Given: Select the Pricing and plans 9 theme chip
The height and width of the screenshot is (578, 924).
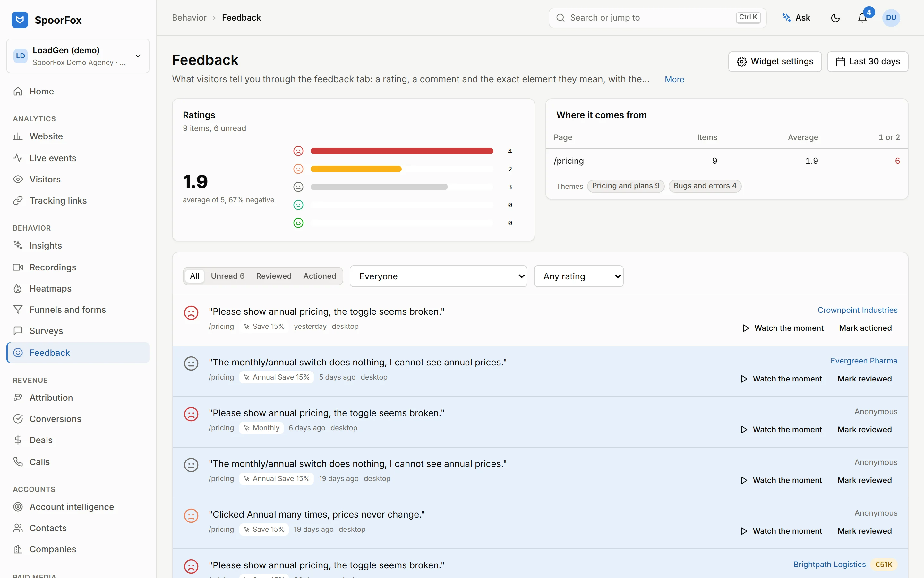Looking at the screenshot, I should click(625, 186).
